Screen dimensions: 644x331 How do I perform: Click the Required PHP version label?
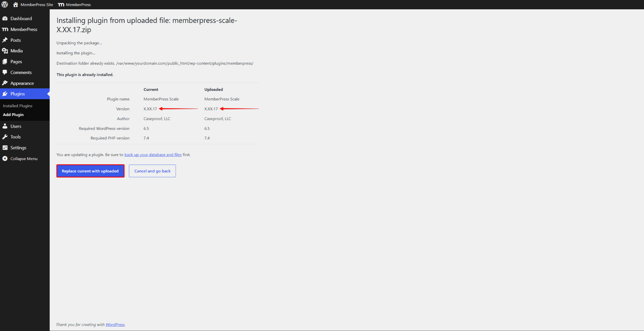(110, 138)
